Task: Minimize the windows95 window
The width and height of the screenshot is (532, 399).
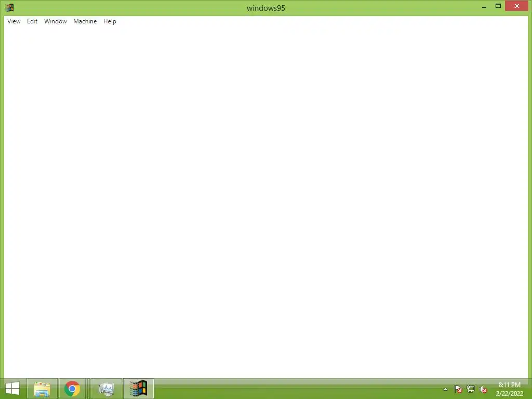Action: click(484, 6)
